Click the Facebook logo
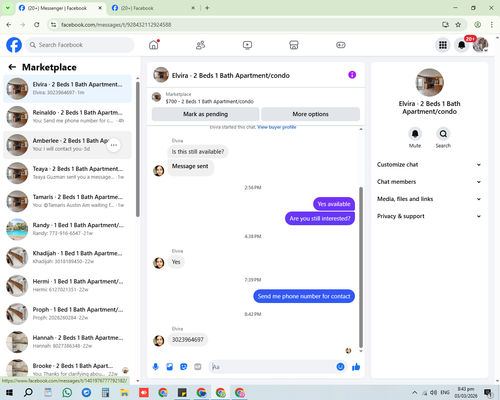This screenshot has height=400, width=500. tap(14, 45)
